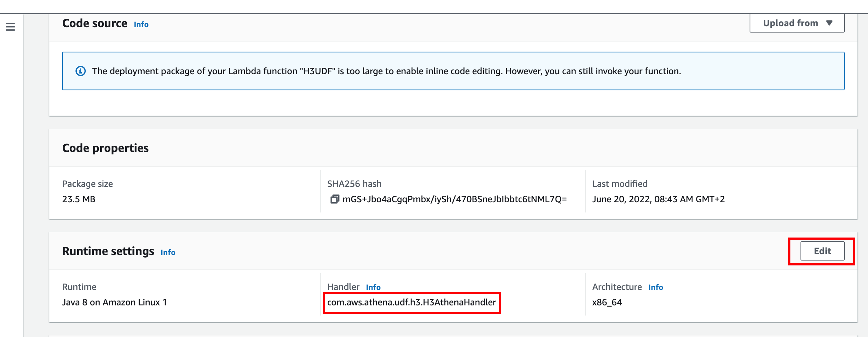Click the Code source section heading
The image size is (868, 344).
pyautogui.click(x=95, y=23)
